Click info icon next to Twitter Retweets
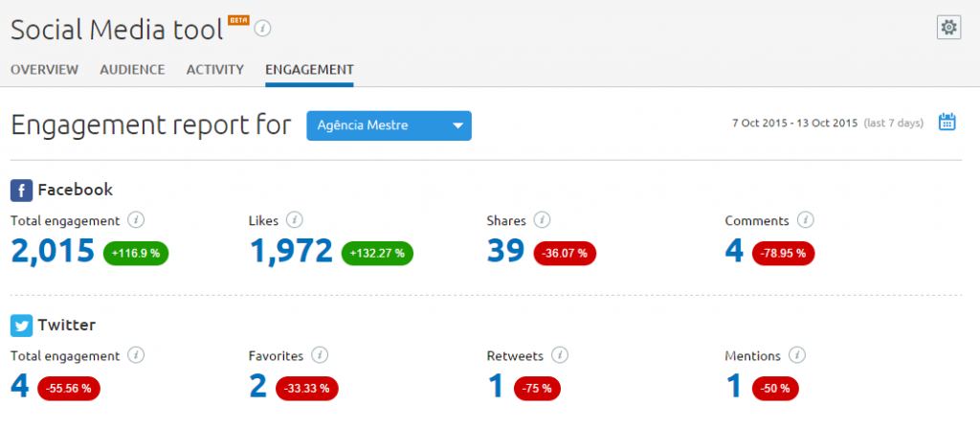Image resolution: width=980 pixels, height=428 pixels. [x=560, y=355]
